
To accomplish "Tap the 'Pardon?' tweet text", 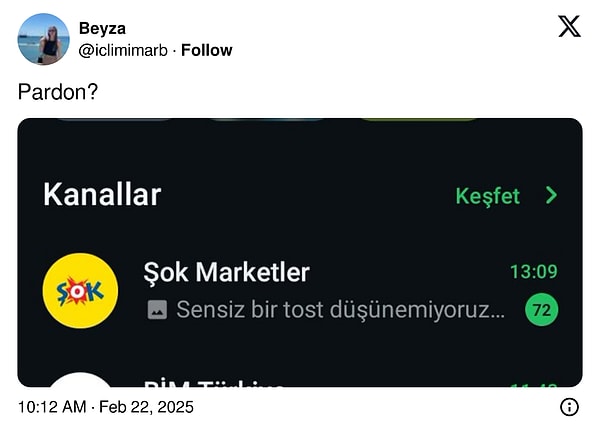I will 58,92.
